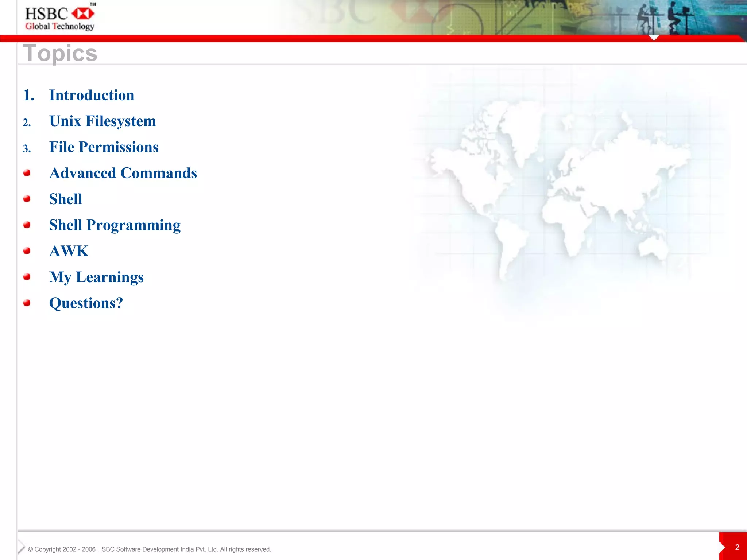Click the red bullet beside My Learnings
The height and width of the screenshot is (560, 747).
[27, 277]
